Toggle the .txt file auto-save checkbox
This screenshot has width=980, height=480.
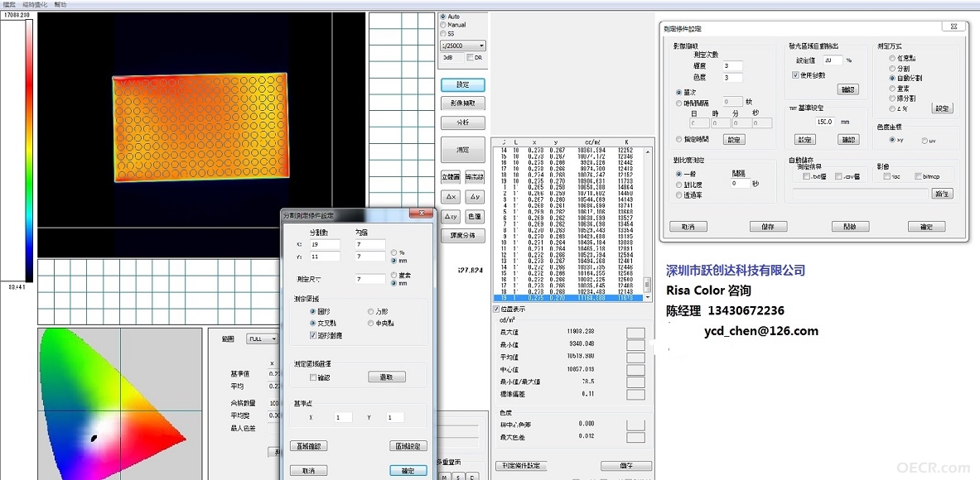(x=806, y=176)
